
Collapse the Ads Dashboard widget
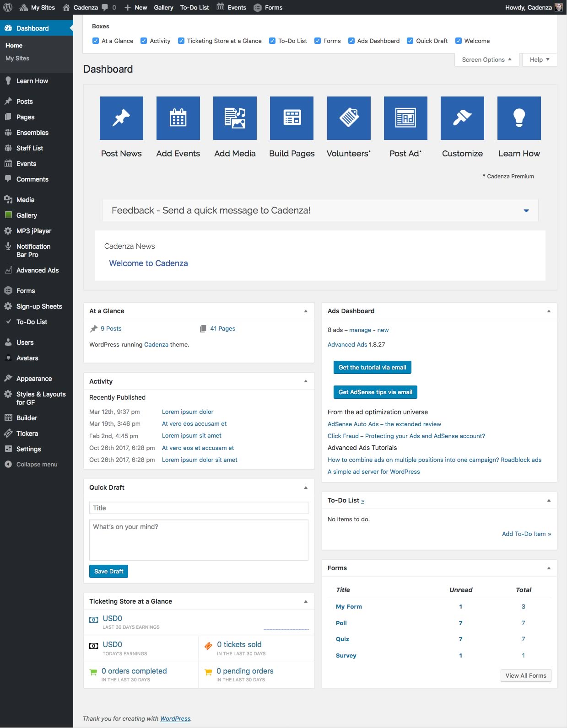click(x=549, y=311)
